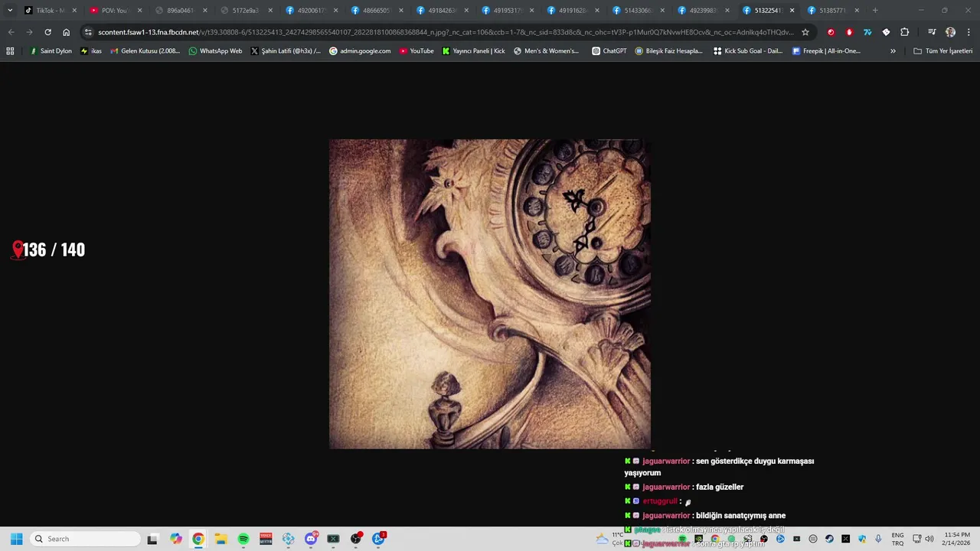Open the Chrome profile avatar

click(950, 32)
